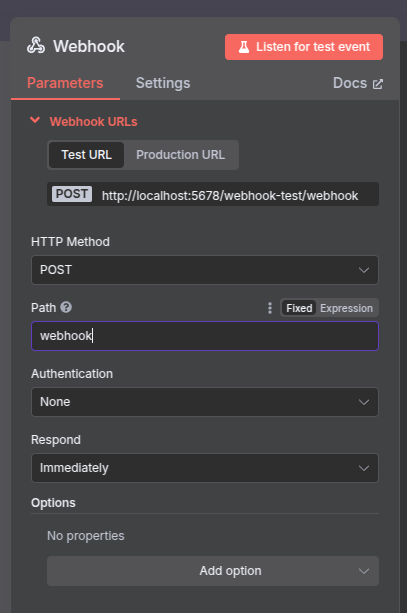Viewport: 407px width, 613px height.
Task: Open the Path three-dot options menu
Action: 270,308
